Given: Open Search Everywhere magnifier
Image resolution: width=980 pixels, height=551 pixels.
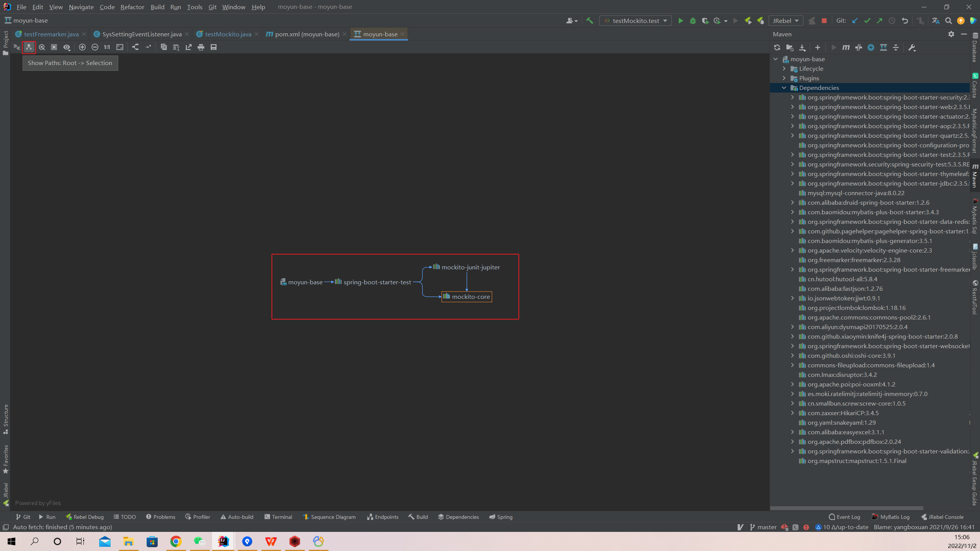Looking at the screenshot, I should coord(948,21).
